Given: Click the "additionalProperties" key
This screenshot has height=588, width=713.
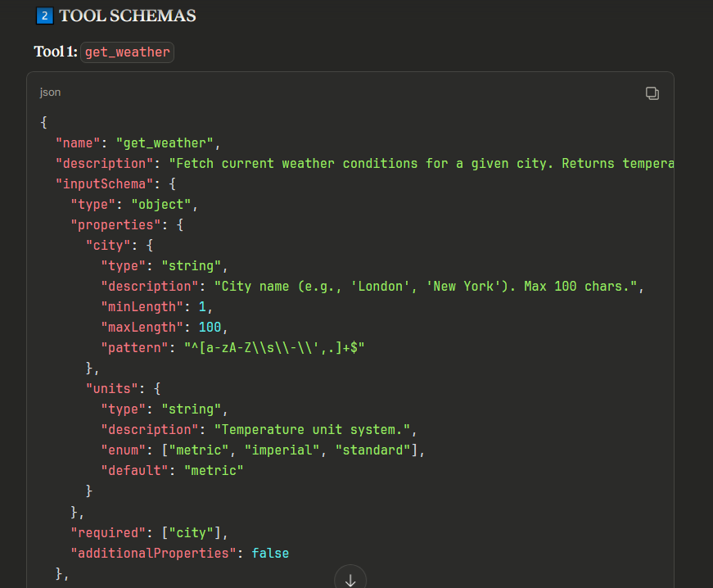Looking at the screenshot, I should pyautogui.click(x=153, y=553).
